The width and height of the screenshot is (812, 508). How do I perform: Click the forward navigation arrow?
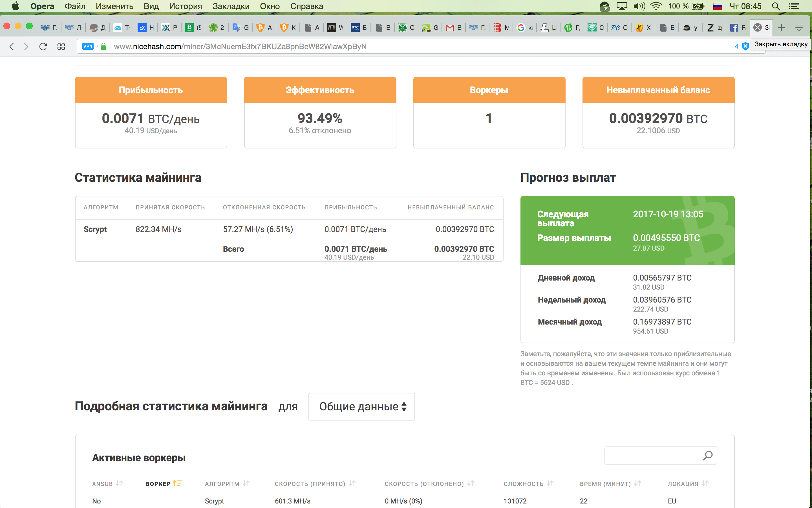coord(26,46)
